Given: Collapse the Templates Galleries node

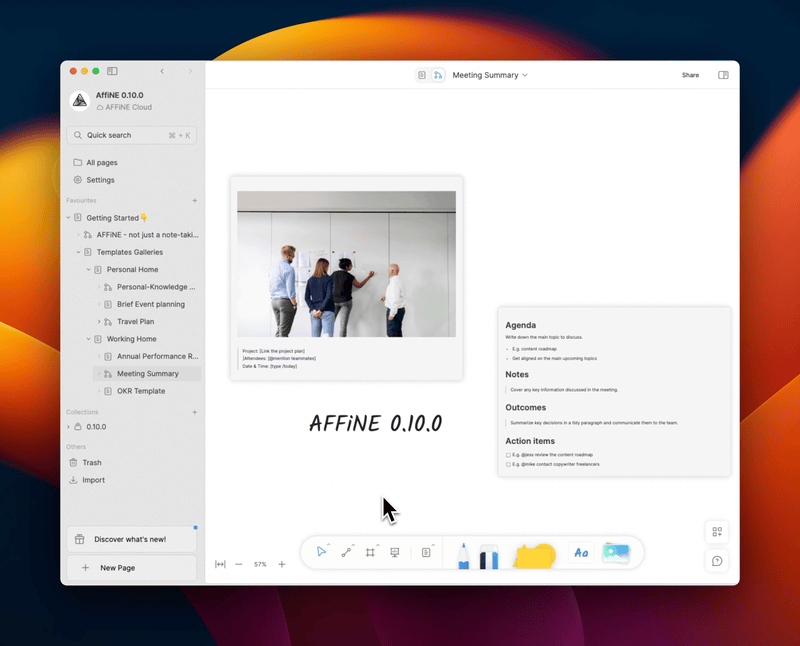Looking at the screenshot, I should [79, 252].
